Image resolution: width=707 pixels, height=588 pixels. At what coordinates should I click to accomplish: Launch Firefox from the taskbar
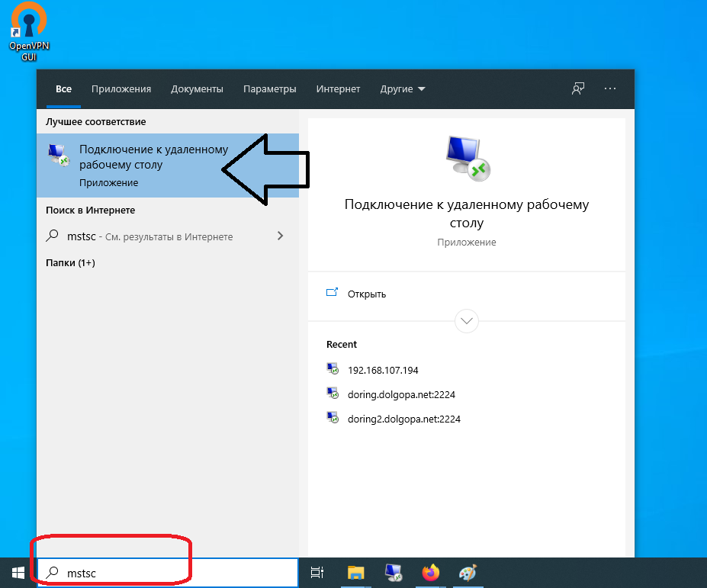(x=431, y=573)
